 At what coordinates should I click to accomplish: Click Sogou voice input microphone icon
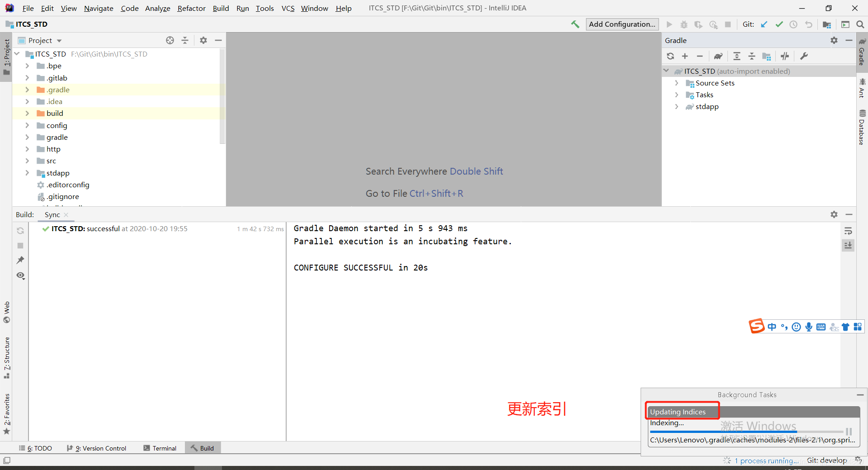808,327
